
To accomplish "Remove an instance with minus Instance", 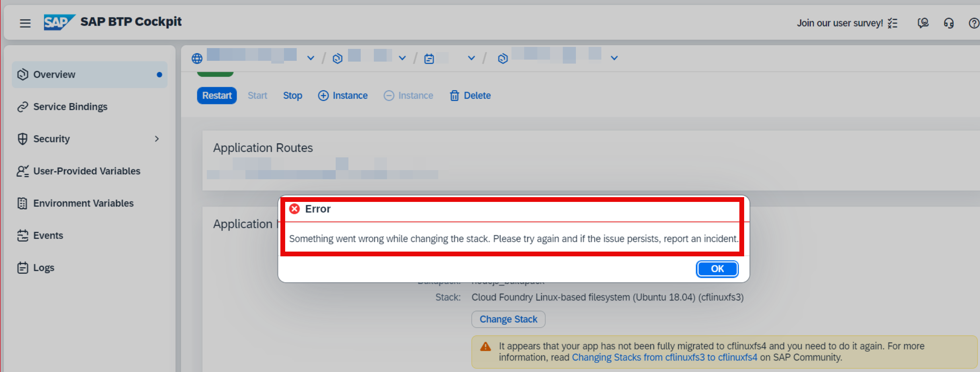I will click(x=408, y=95).
